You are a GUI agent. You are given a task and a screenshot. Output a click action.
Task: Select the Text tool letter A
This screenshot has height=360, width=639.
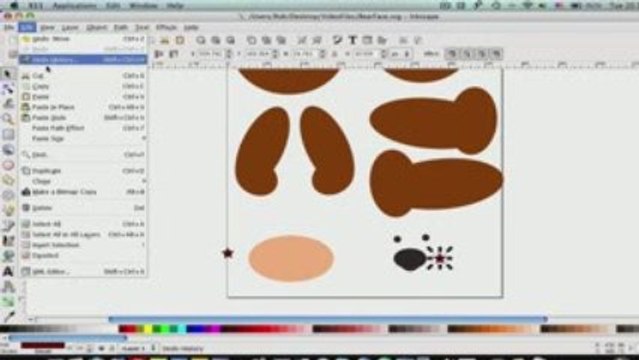click(8, 271)
